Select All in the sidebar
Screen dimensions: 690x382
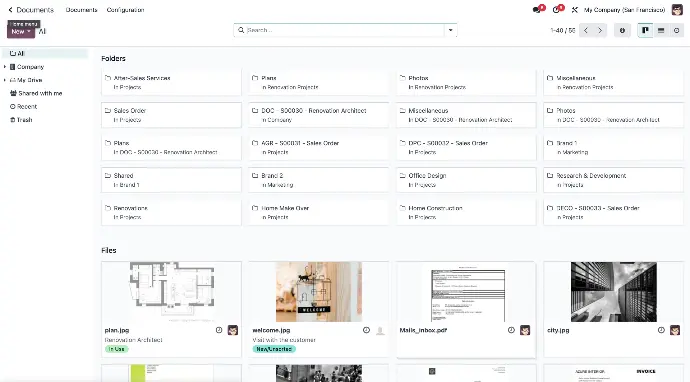pyautogui.click(x=44, y=53)
